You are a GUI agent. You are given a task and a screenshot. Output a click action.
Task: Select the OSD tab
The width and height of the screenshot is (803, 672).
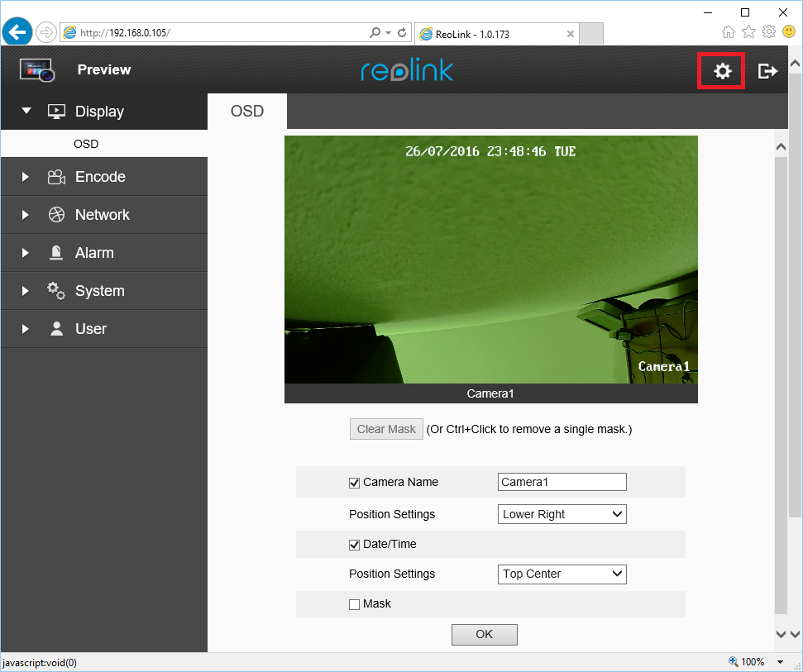click(x=247, y=112)
